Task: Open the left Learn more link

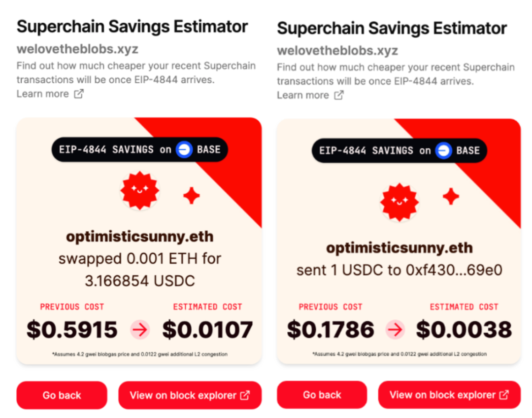Action: 42,94
